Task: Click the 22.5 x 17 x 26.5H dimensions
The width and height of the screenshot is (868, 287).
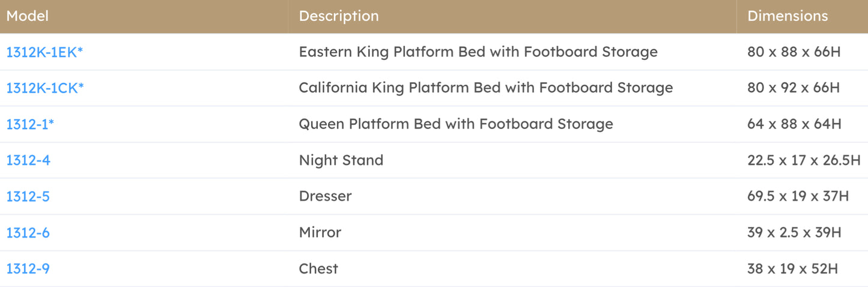Action: coord(804,160)
